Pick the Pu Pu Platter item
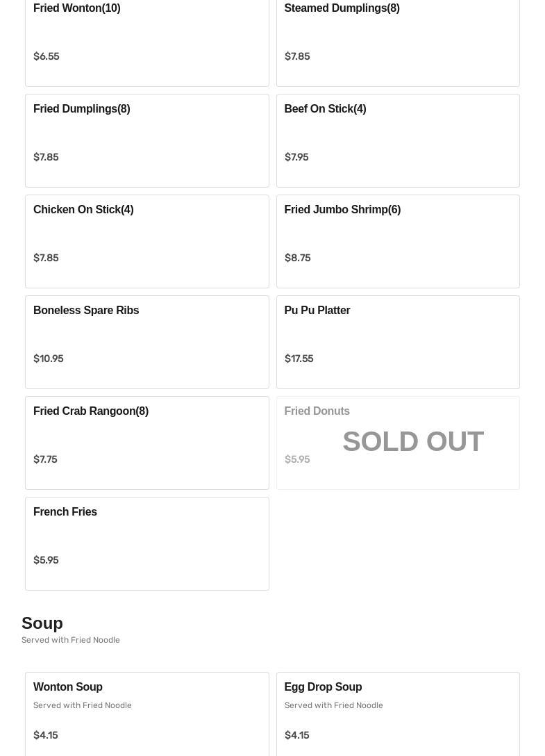 (397, 342)
